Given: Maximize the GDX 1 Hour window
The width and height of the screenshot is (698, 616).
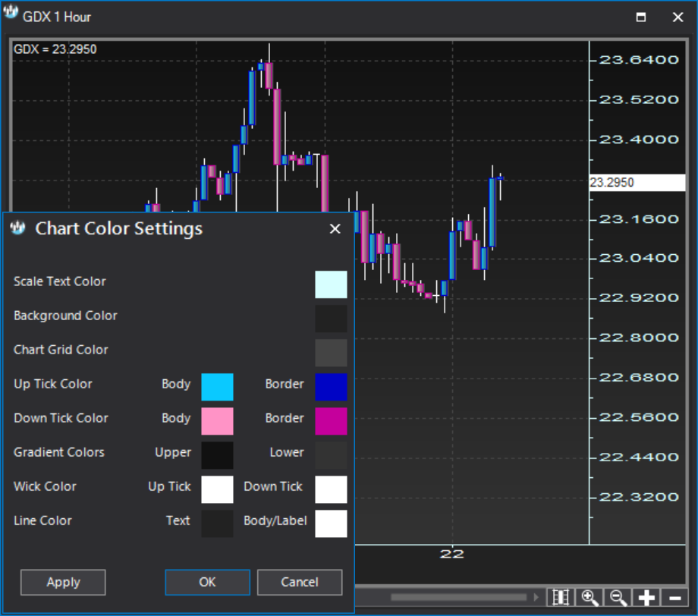Looking at the screenshot, I should 641,17.
